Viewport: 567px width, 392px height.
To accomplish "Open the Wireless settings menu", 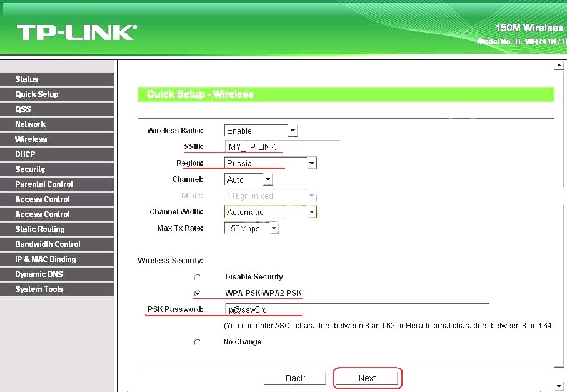I will [x=57, y=139].
